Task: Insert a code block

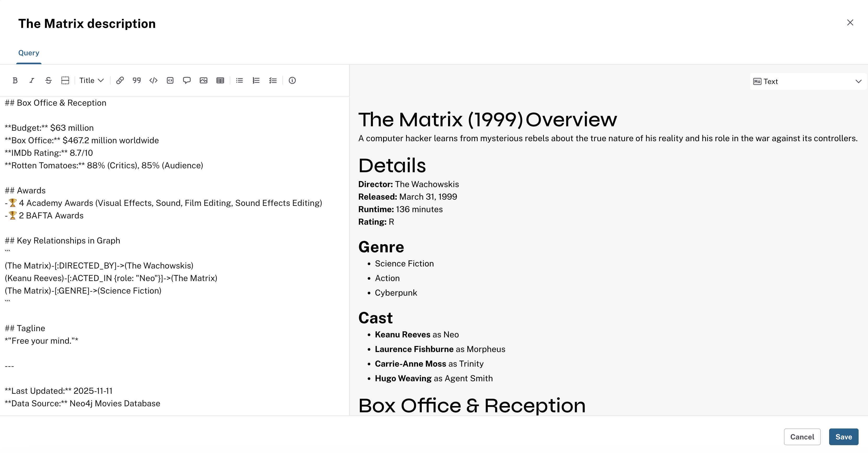Action: pyautogui.click(x=170, y=80)
